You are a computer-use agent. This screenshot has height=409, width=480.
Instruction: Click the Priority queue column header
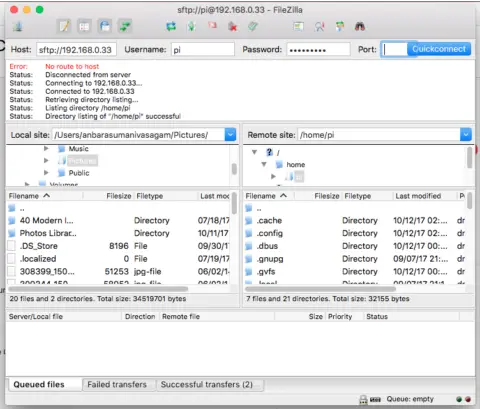tap(343, 317)
